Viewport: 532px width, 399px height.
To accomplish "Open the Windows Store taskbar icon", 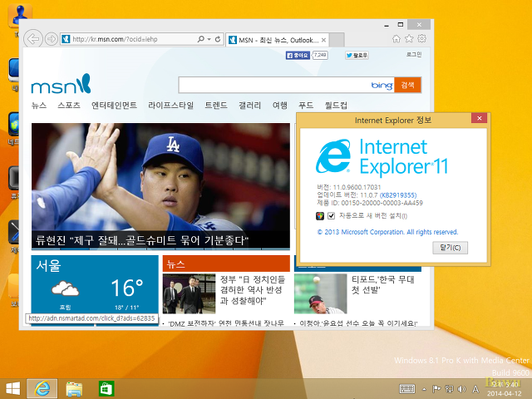I will tap(106, 388).
